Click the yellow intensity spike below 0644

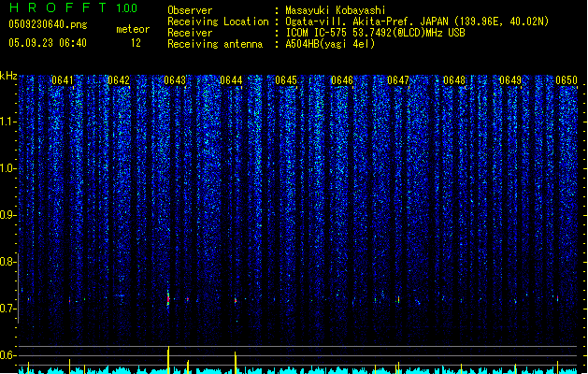pos(236,362)
